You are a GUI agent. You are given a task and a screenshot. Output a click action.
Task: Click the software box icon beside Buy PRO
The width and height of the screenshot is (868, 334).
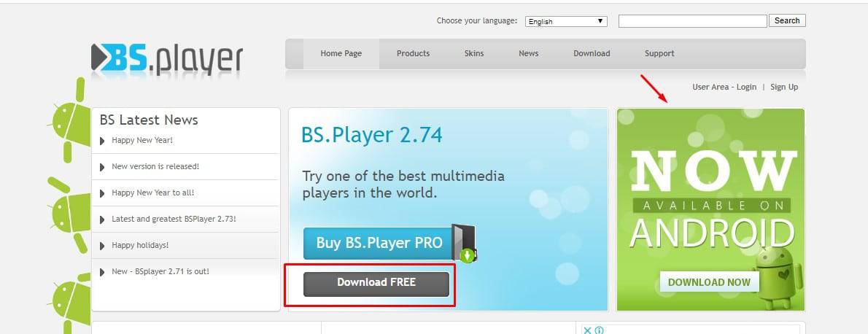(x=464, y=243)
